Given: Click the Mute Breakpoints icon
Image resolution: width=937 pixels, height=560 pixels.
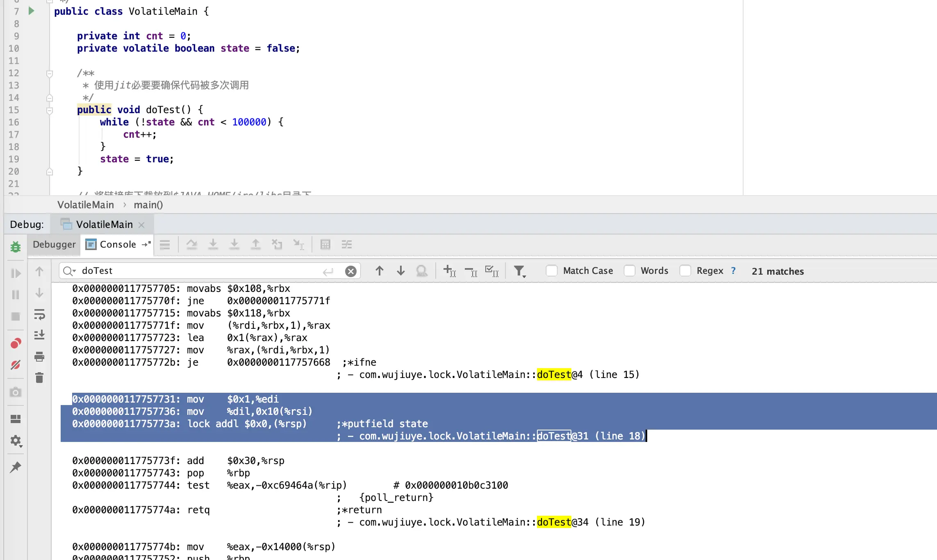Looking at the screenshot, I should 16,364.
